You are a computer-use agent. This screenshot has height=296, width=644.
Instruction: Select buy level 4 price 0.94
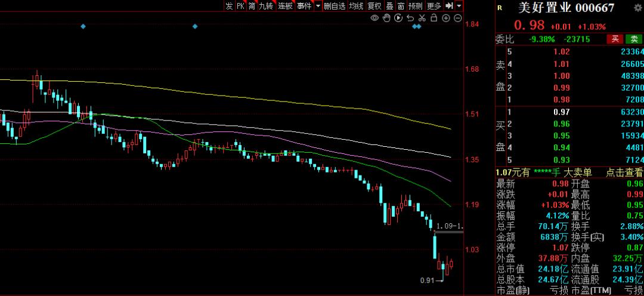(x=562, y=147)
